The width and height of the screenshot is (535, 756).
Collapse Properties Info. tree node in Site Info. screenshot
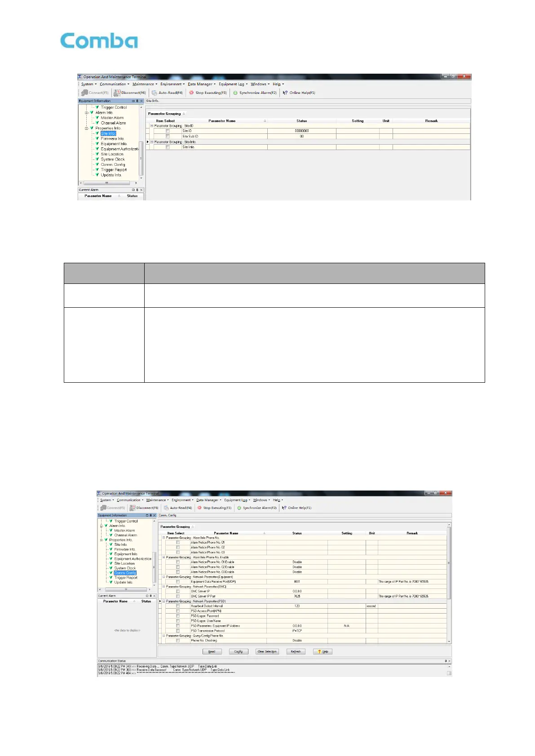click(87, 128)
